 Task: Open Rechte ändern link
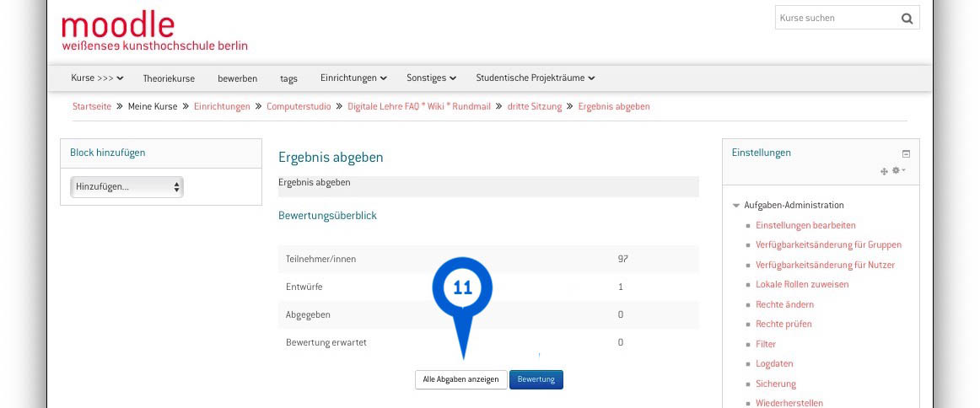[784, 305]
